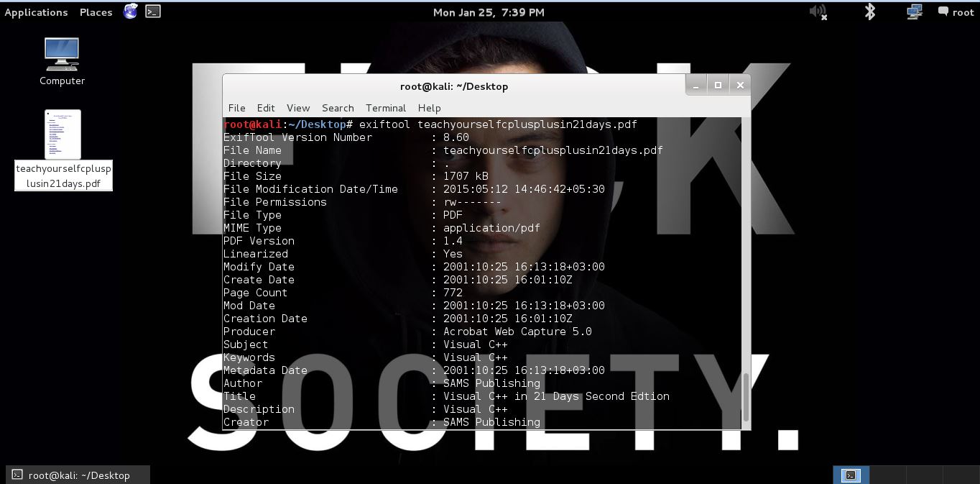Image resolution: width=980 pixels, height=484 pixels.
Task: Open the network connections tray icon
Action: (x=913, y=12)
